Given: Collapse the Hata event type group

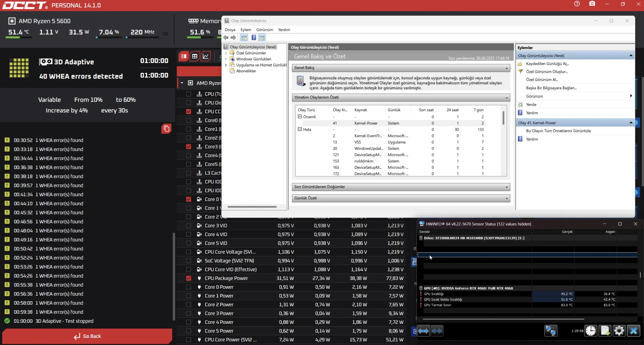Looking at the screenshot, I should [x=300, y=129].
